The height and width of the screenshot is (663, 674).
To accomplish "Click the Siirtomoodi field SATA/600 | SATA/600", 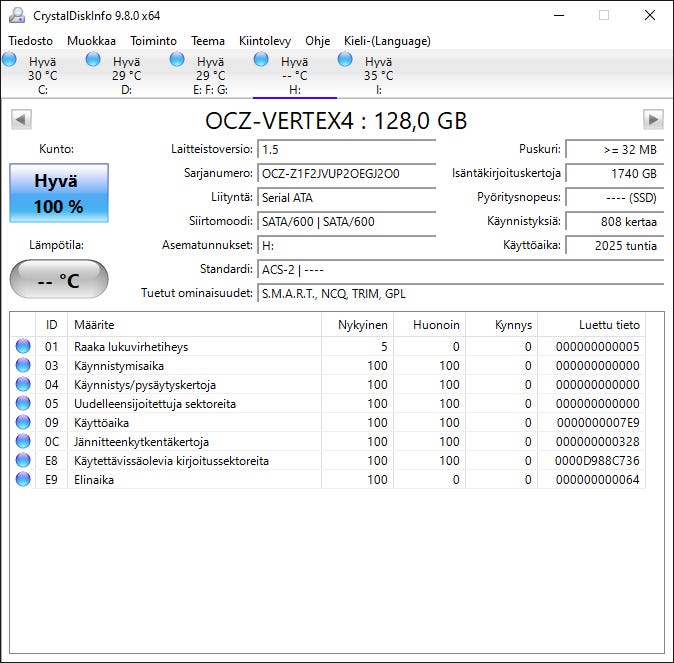I will 346,221.
